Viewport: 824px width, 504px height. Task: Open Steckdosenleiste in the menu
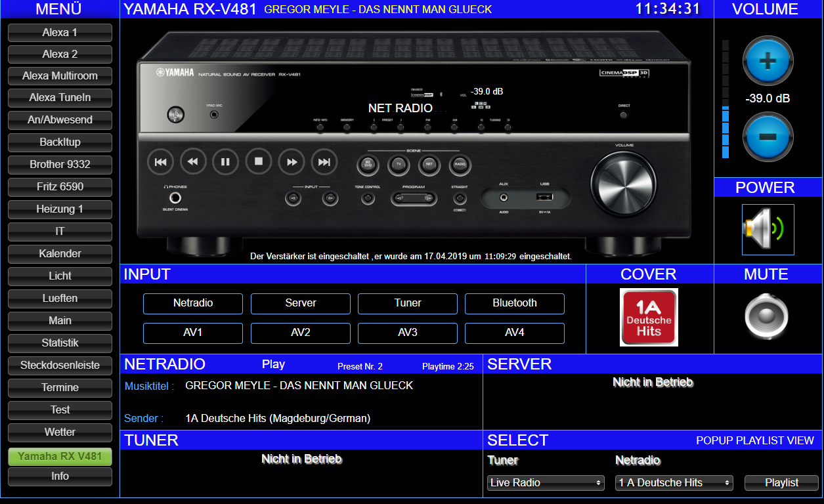coord(60,366)
